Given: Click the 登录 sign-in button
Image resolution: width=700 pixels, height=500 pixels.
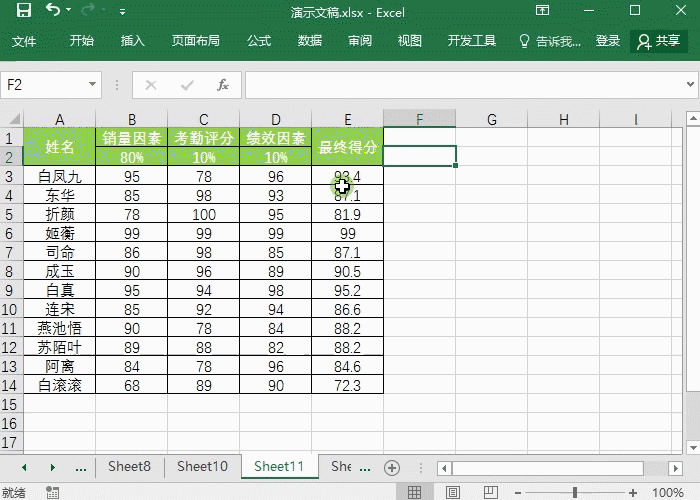Looking at the screenshot, I should coord(608,41).
